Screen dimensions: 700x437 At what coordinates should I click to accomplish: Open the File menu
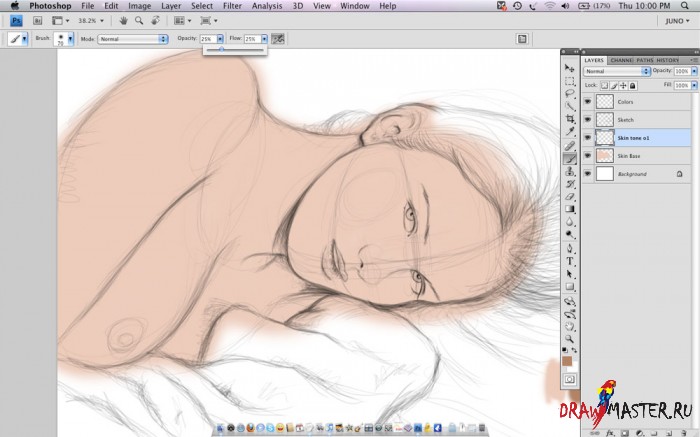88,6
